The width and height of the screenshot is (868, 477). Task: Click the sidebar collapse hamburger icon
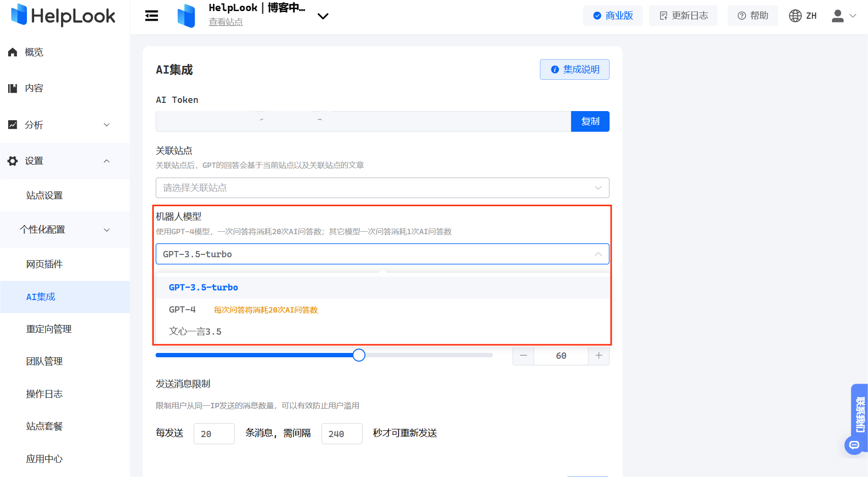pyautogui.click(x=152, y=16)
